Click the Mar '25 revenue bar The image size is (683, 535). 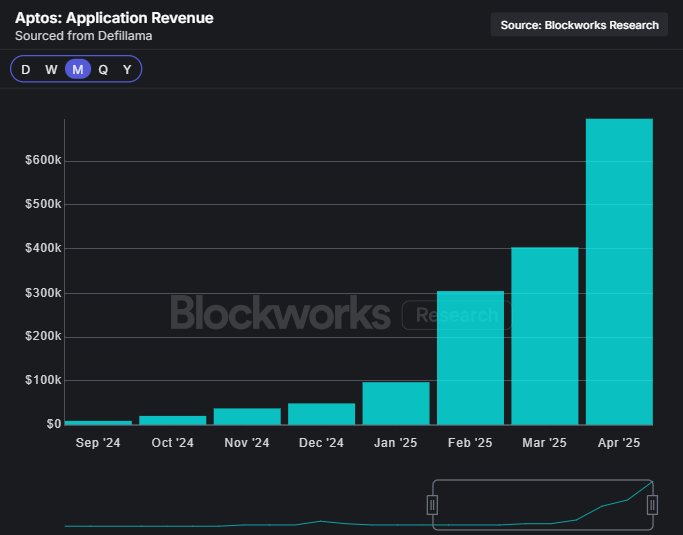(545, 336)
